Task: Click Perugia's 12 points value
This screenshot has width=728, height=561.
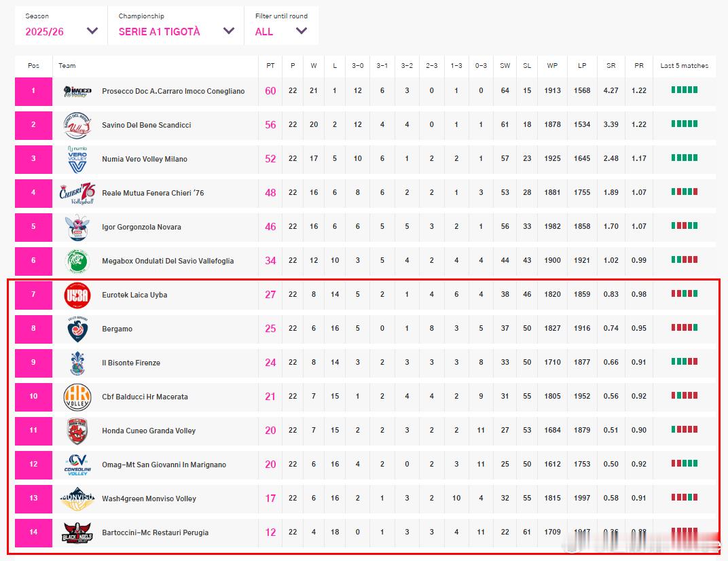Action: coord(270,532)
